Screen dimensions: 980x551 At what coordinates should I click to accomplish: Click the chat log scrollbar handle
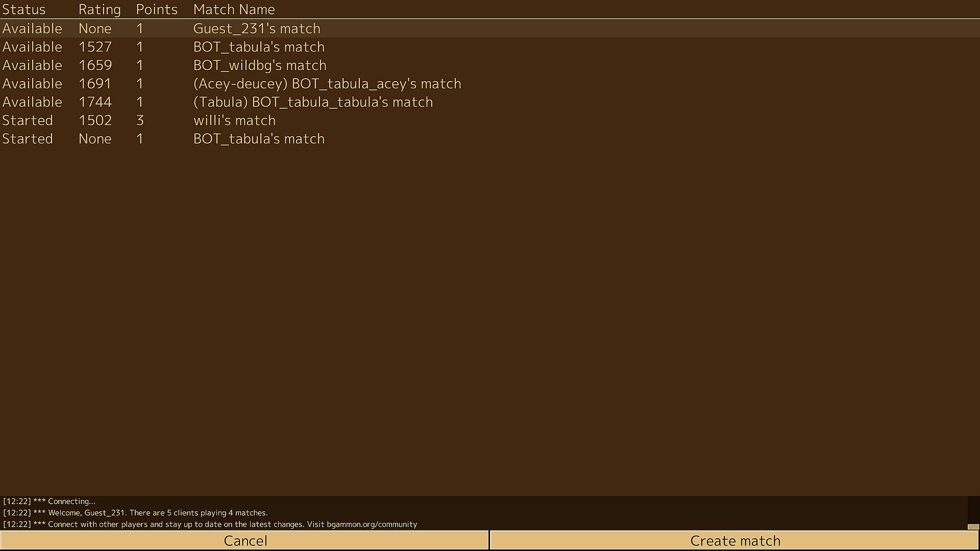pyautogui.click(x=973, y=527)
